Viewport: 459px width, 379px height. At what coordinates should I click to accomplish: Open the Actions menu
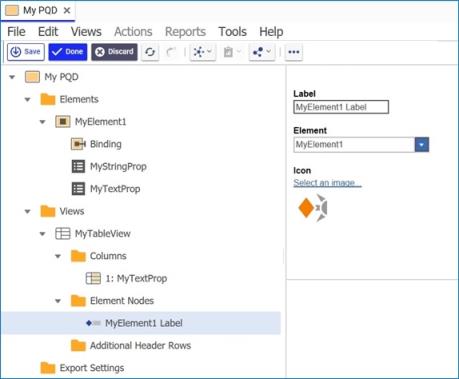133,32
